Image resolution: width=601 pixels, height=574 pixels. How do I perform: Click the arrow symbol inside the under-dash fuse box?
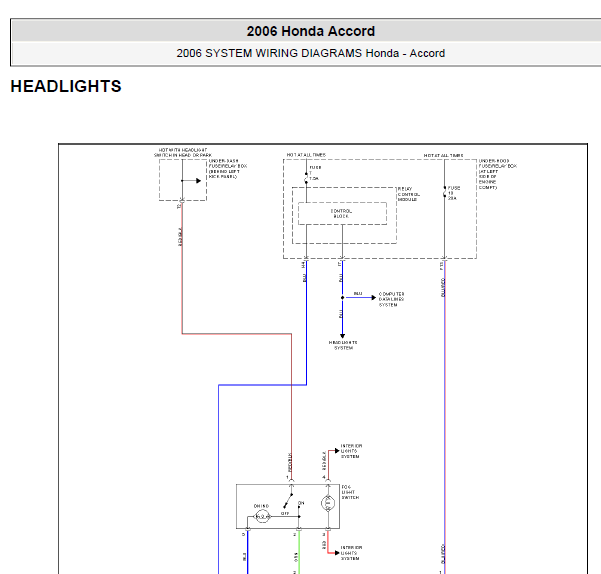tap(191, 180)
